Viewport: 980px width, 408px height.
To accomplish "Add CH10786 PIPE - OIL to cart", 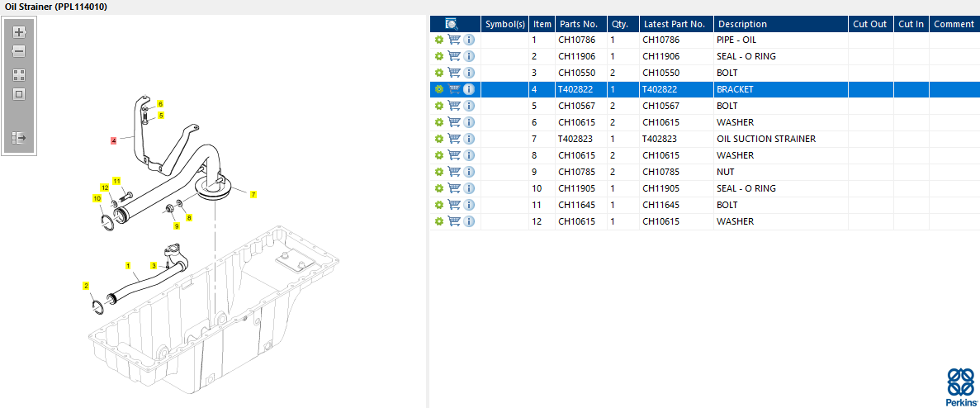I will [454, 40].
